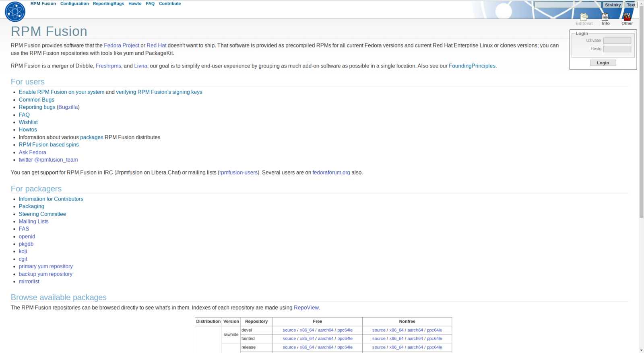Click the scrollbar down arrow
The height and width of the screenshot is (353, 644).
(641, 350)
